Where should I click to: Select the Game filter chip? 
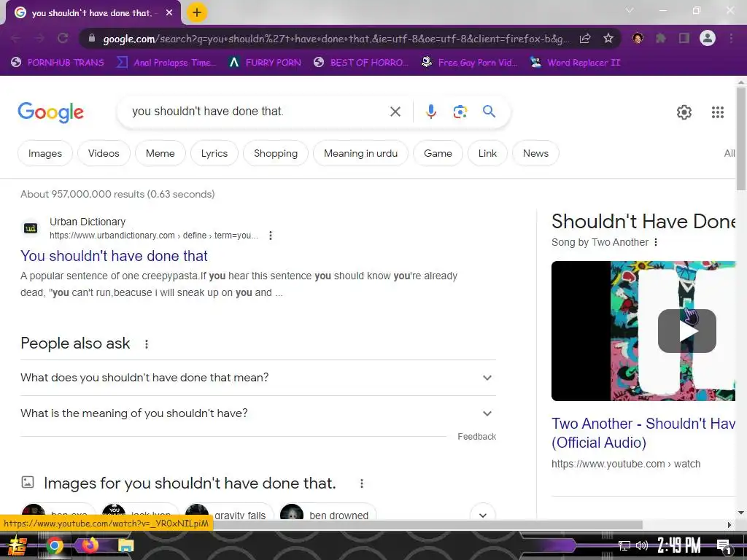click(x=438, y=153)
